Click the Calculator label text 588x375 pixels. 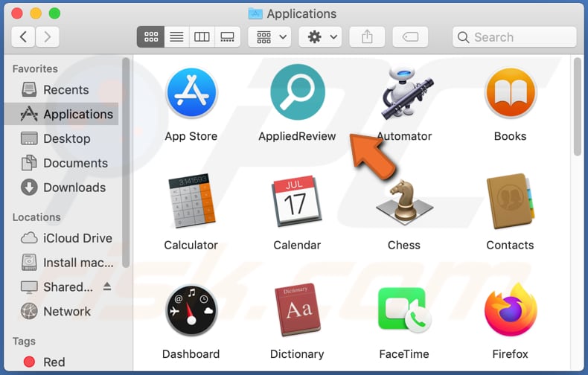(191, 245)
